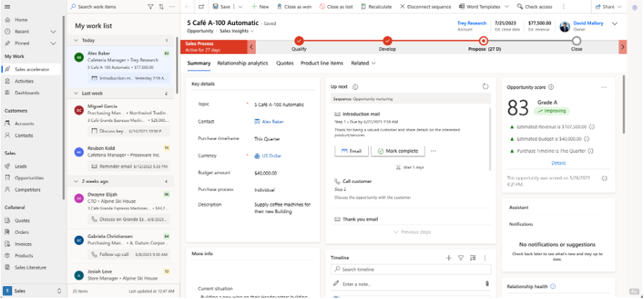Screen dimensions: 644x299
Task: Open Copilot icon at top right corner
Action: point(635,6)
